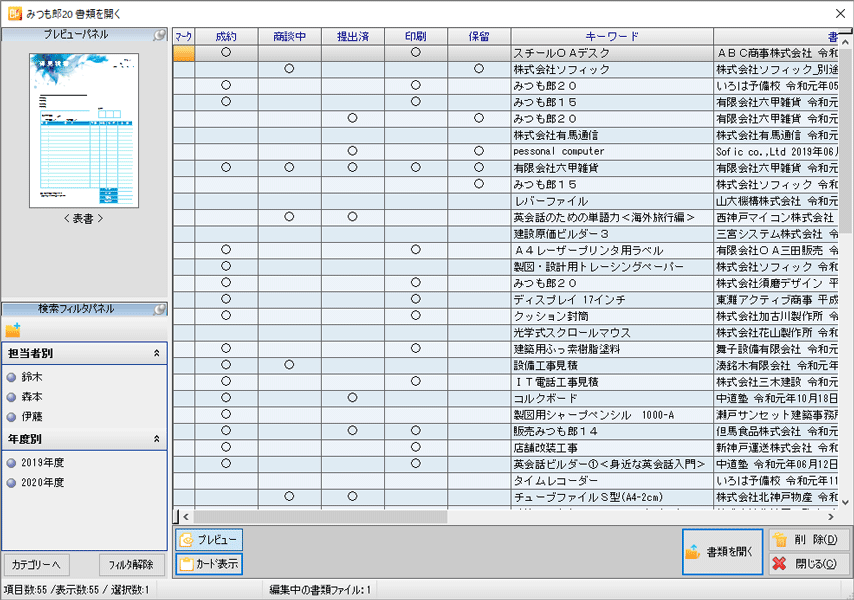Click the みつも郎20 title bar application icon

coord(14,13)
